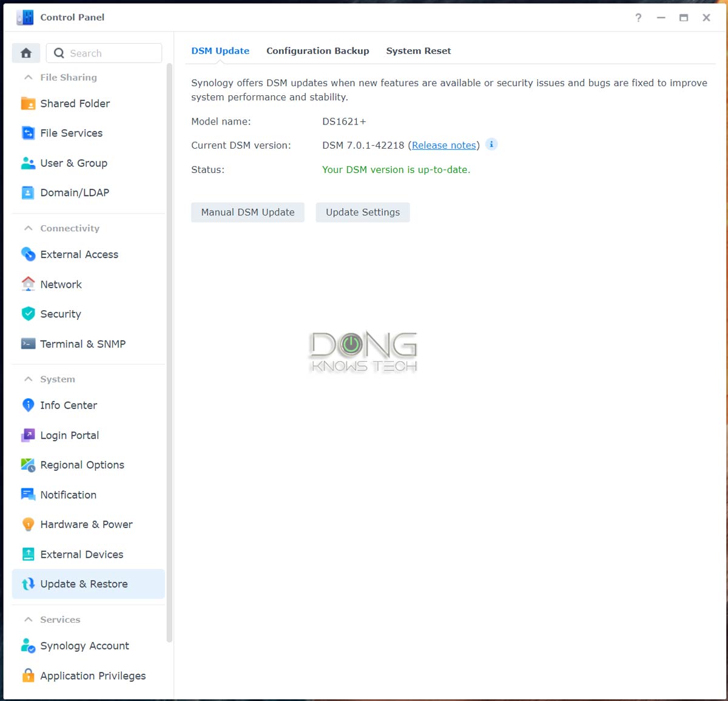Open the Login Portal icon
Image resolution: width=728 pixels, height=701 pixels.
click(x=28, y=435)
